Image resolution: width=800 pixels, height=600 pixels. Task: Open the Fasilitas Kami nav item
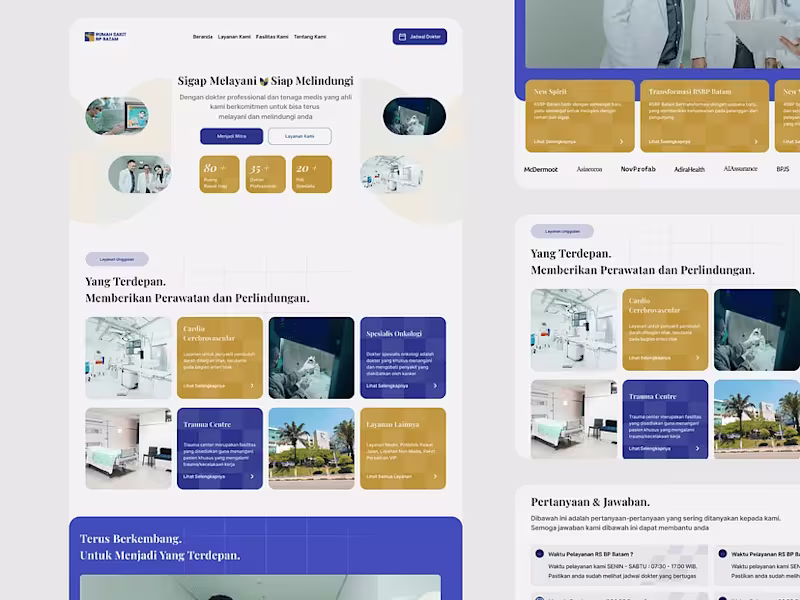(x=272, y=37)
